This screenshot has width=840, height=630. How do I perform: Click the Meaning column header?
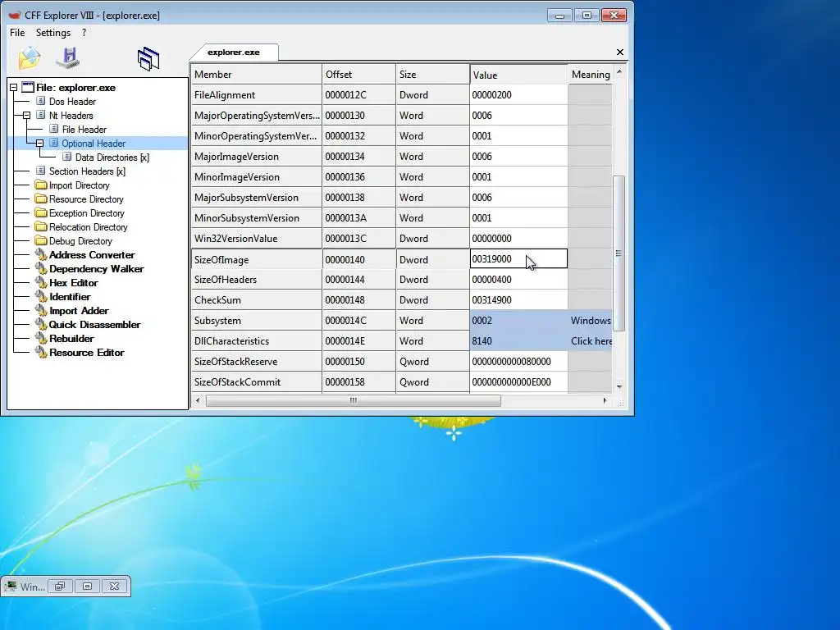coord(591,75)
